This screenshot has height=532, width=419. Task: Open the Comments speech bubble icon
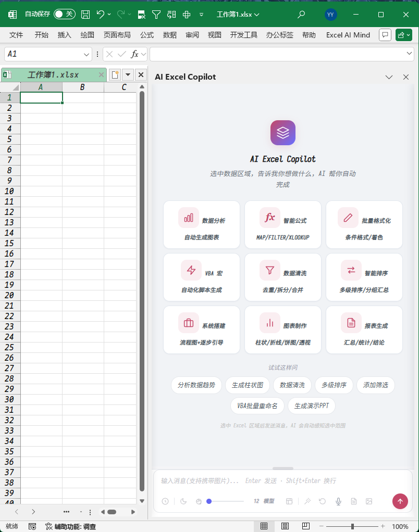coord(385,35)
